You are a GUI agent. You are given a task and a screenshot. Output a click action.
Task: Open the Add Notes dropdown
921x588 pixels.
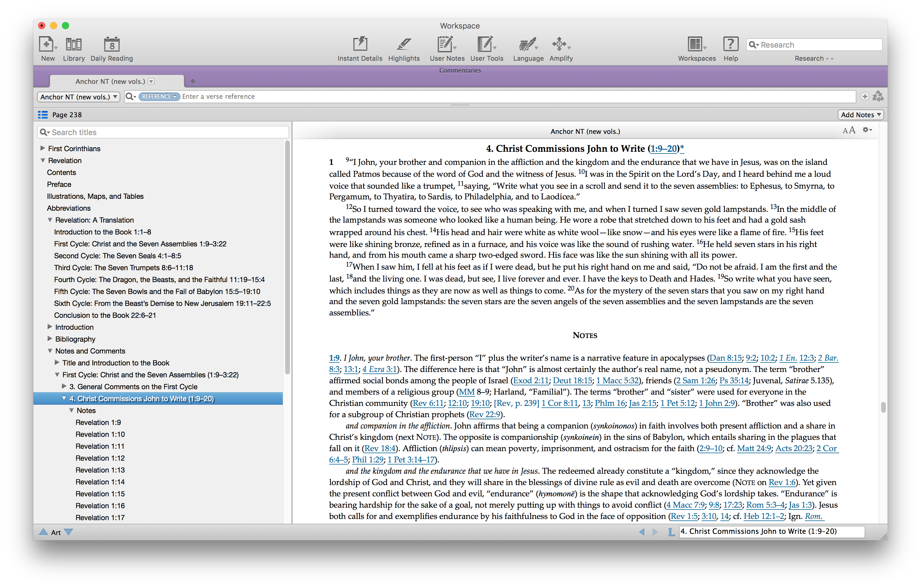pos(861,115)
